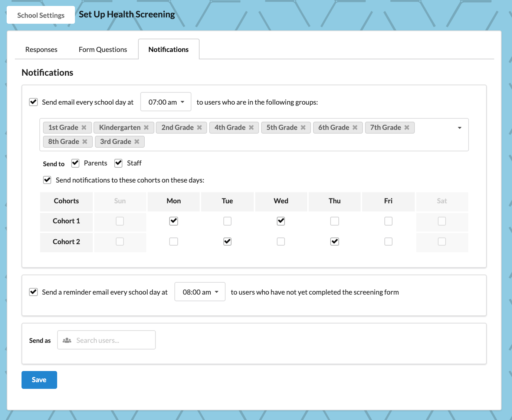Click the Thu column header

click(x=335, y=201)
